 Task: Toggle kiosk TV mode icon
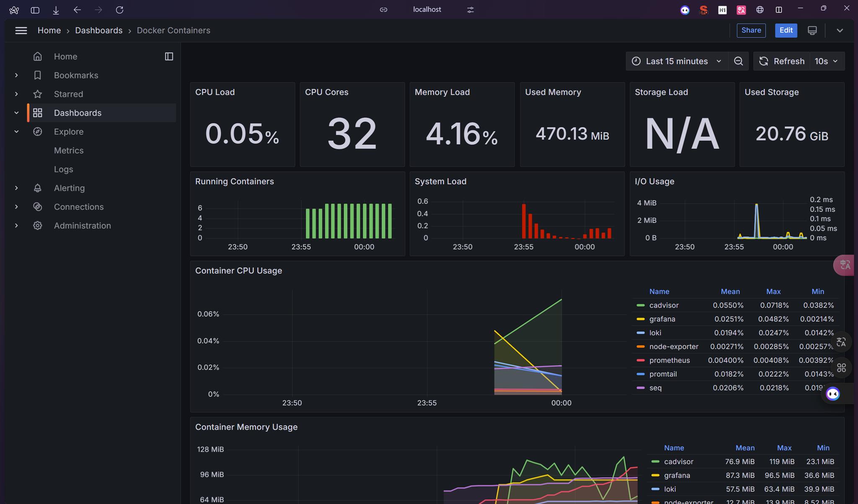[812, 31]
